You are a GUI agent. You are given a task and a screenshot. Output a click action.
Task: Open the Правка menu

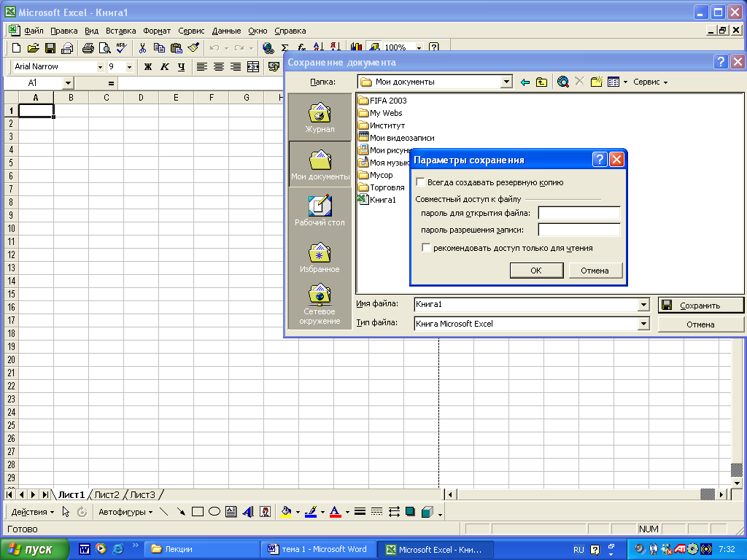(64, 31)
